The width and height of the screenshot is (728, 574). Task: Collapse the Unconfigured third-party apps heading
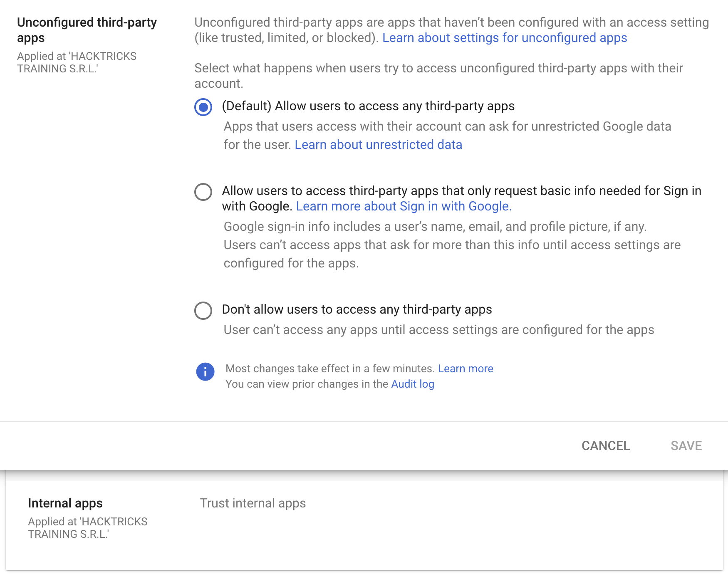87,30
